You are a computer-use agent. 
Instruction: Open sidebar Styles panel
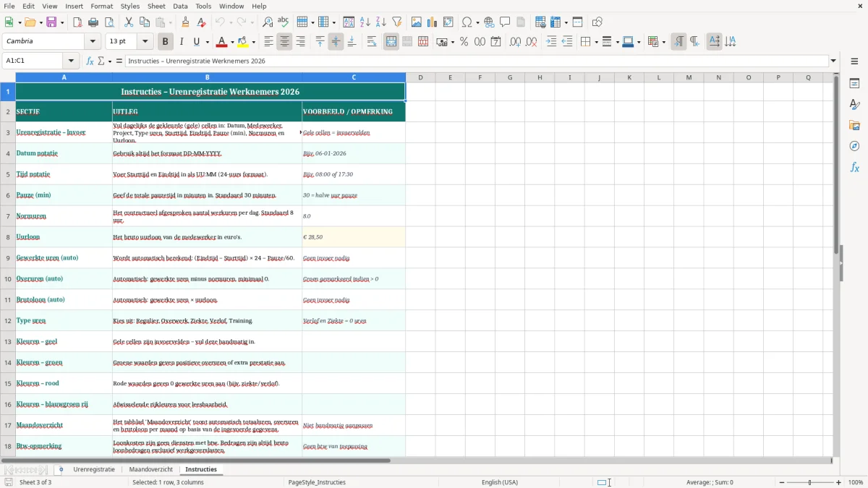pyautogui.click(x=854, y=104)
